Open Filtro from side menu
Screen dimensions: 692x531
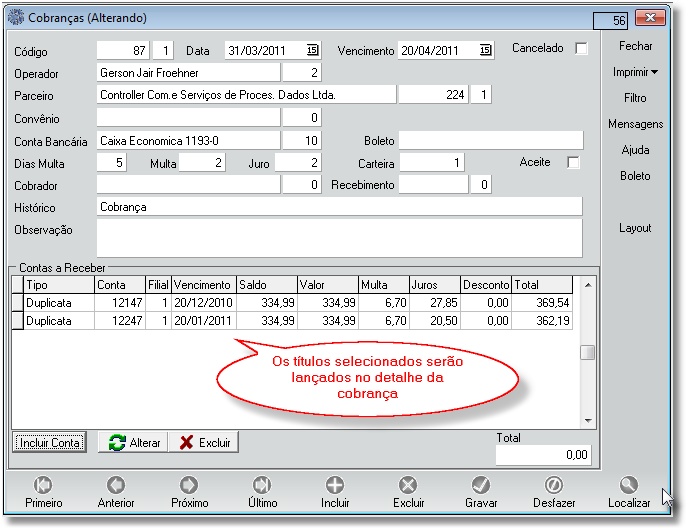click(635, 98)
